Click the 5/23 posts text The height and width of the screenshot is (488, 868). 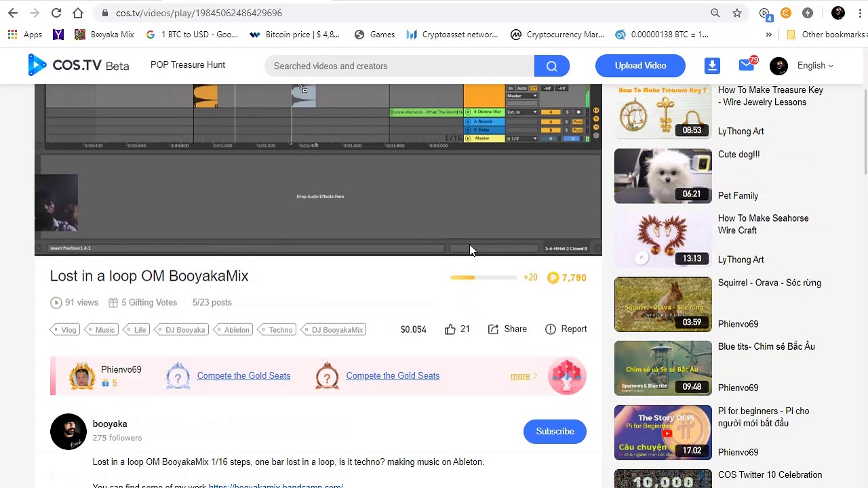[x=212, y=302]
